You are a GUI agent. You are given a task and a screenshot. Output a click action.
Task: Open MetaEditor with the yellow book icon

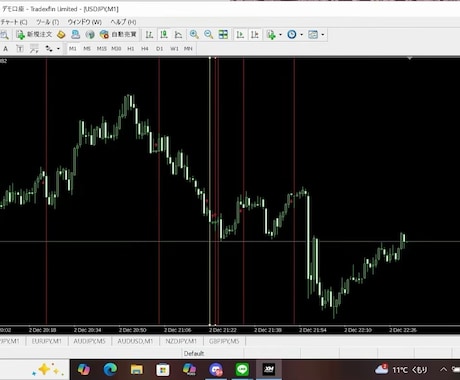tap(61, 34)
